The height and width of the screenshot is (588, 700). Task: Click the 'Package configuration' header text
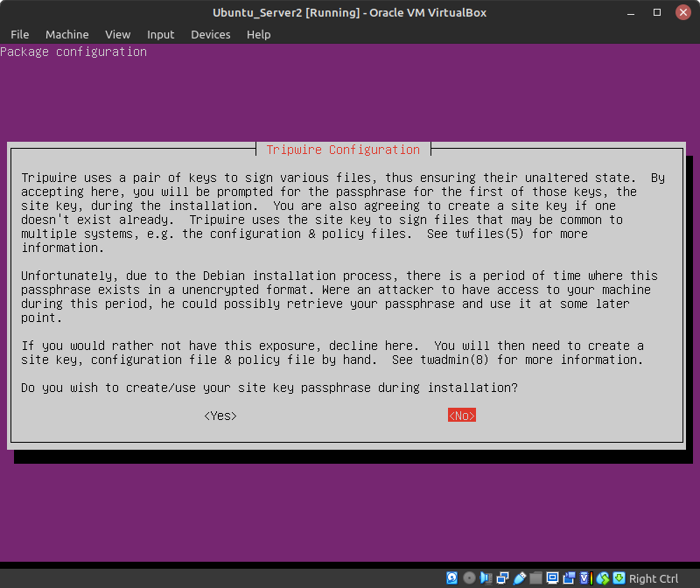[x=73, y=52]
